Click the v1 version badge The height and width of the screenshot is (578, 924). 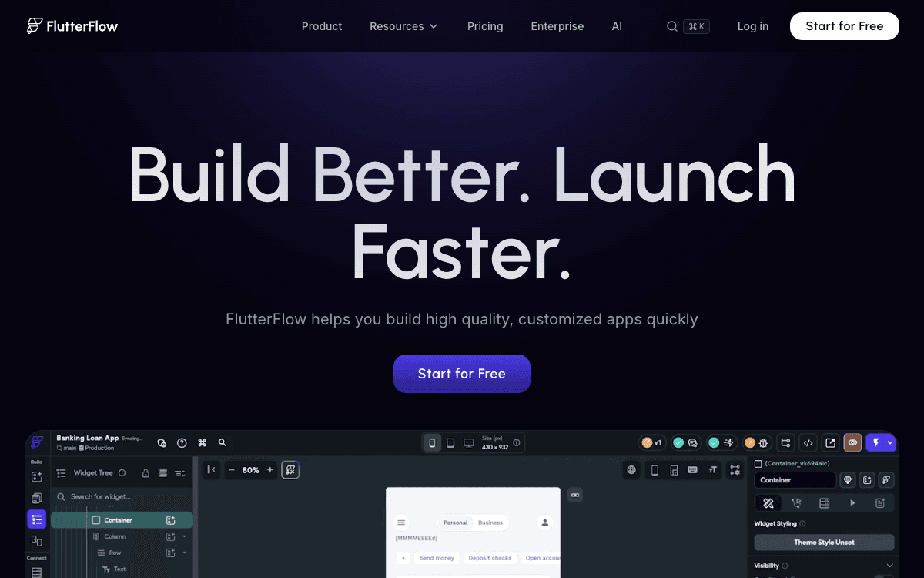click(x=652, y=442)
